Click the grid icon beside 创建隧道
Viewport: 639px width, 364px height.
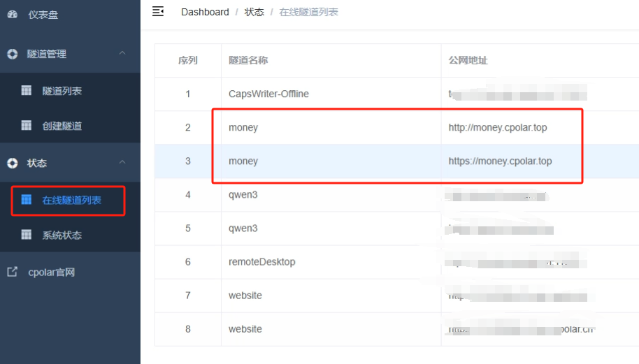pos(27,126)
